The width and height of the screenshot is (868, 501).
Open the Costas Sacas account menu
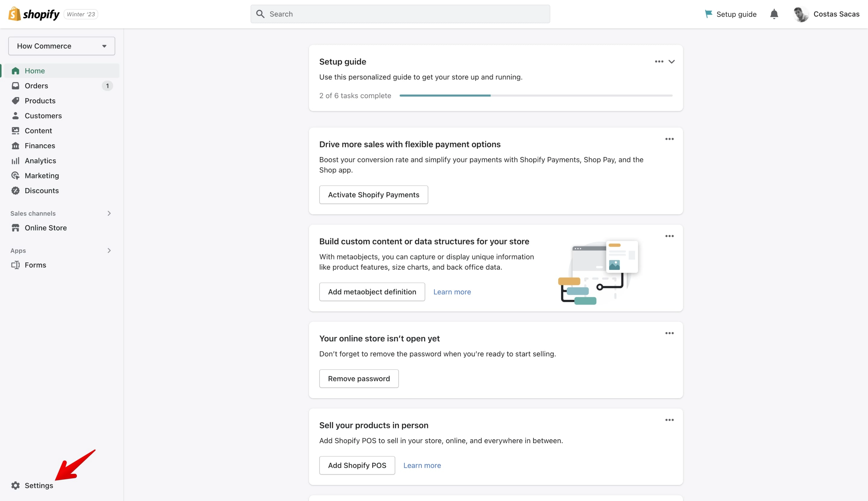[x=827, y=14]
